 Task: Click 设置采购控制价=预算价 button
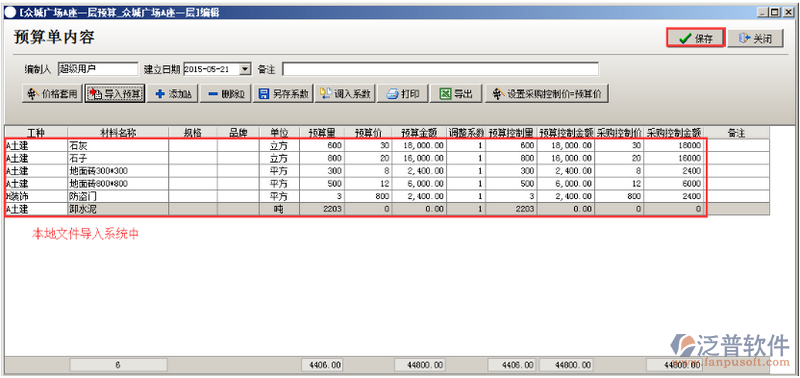pos(546,94)
